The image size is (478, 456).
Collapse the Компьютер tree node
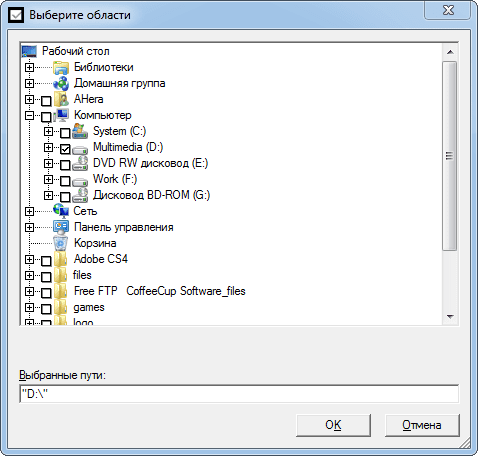pos(29,115)
